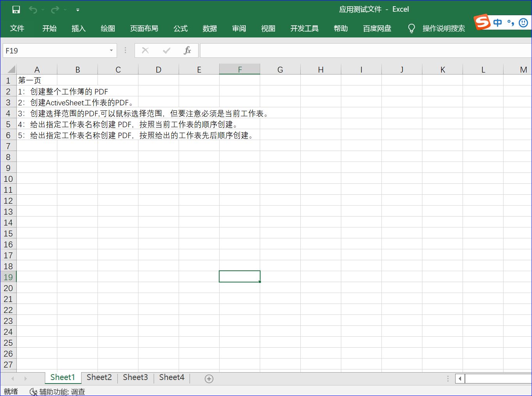Select column F header
Screen dimensions: 532x396
pos(240,69)
